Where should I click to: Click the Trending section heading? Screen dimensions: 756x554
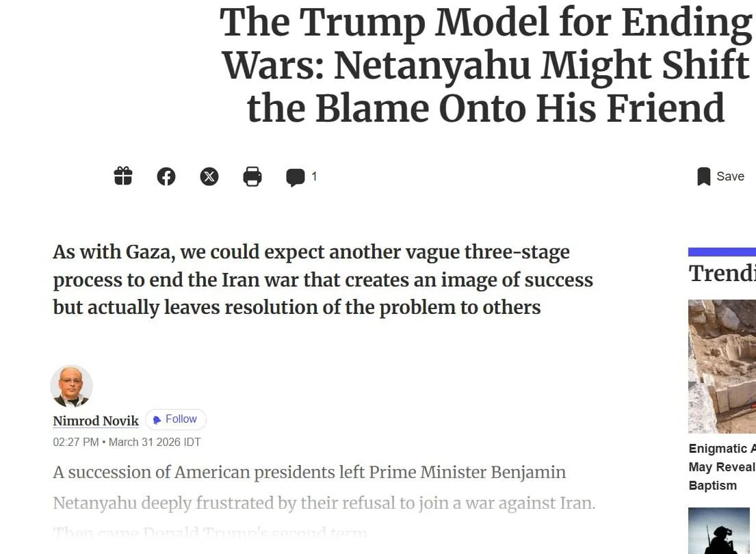tap(722, 274)
